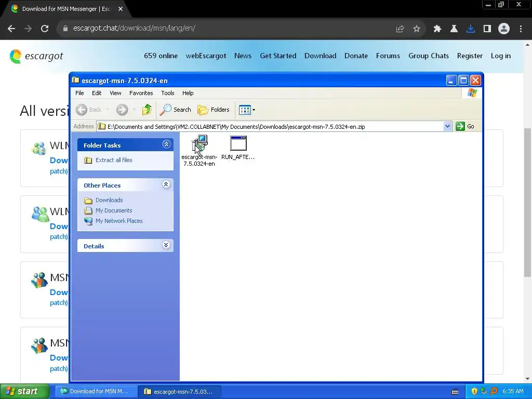Click the disabled Back button in Explorer

[88, 110]
